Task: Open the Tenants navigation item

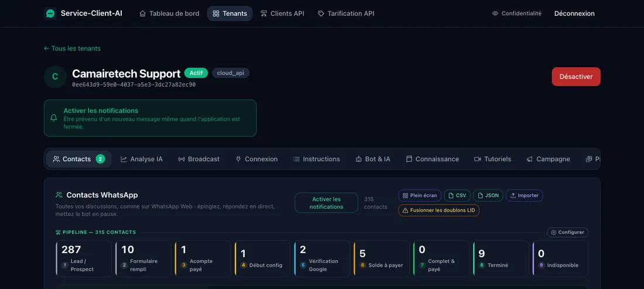Action: [x=229, y=13]
